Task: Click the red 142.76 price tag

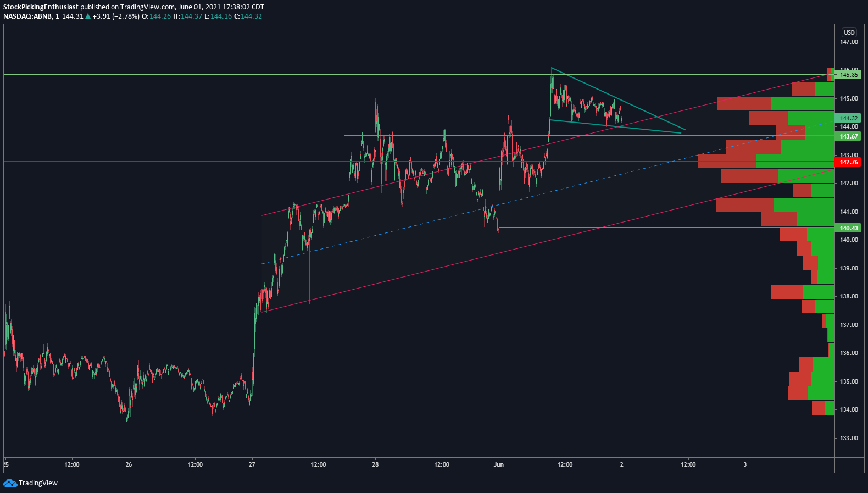Action: point(848,162)
